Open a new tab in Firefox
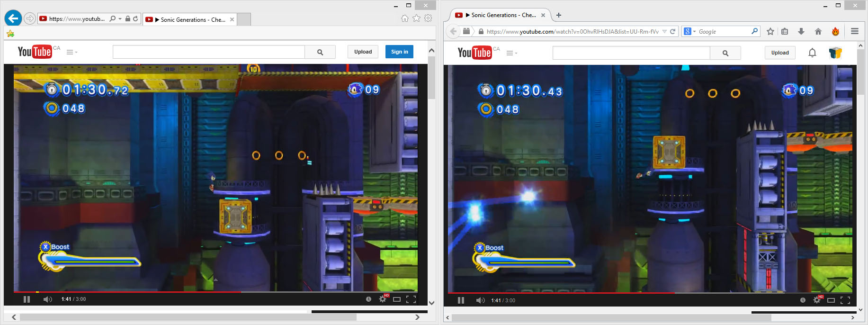 point(559,15)
